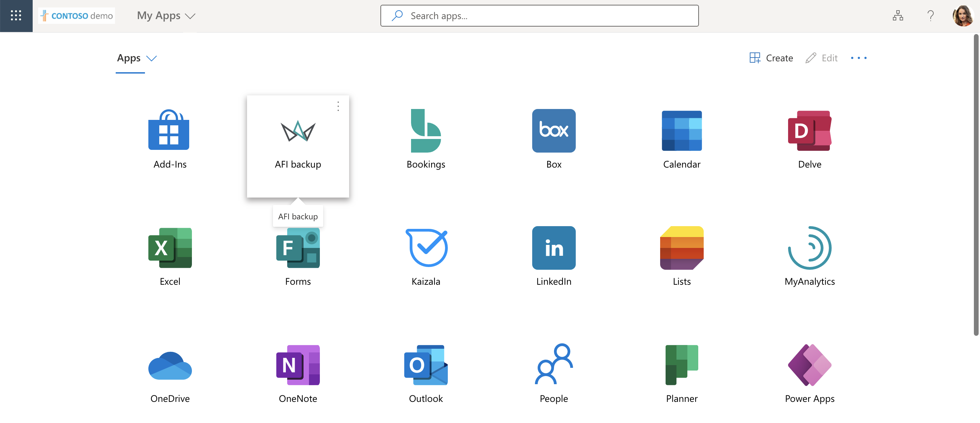Click the Kaizala label text
Screen dimensions: 980x423
tap(426, 281)
